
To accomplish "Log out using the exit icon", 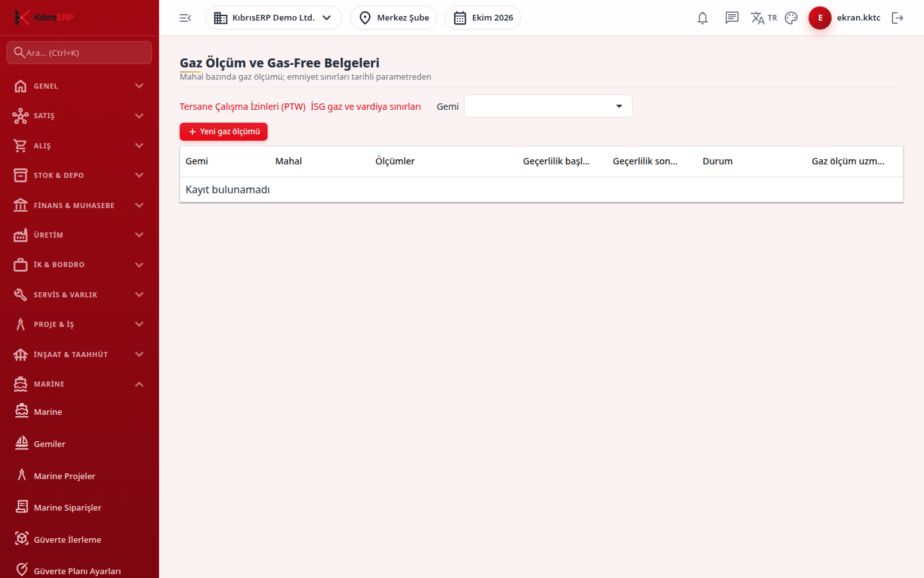I will tap(898, 18).
